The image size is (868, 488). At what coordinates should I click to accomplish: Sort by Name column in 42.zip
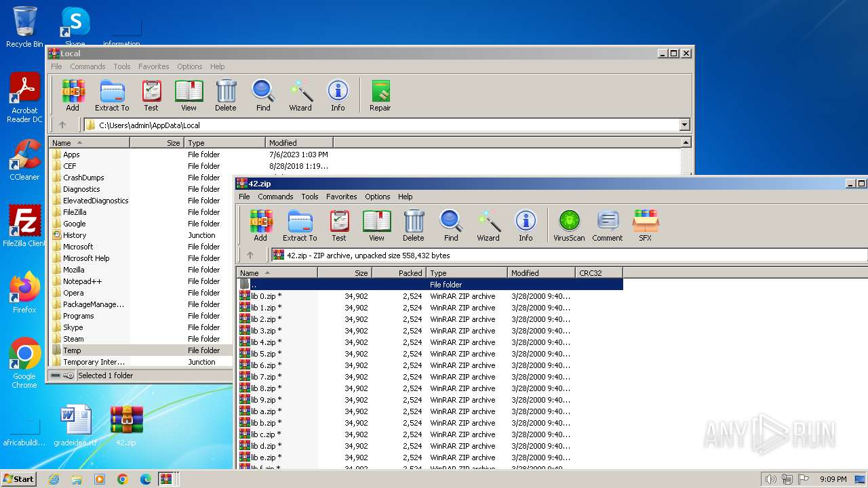point(277,272)
